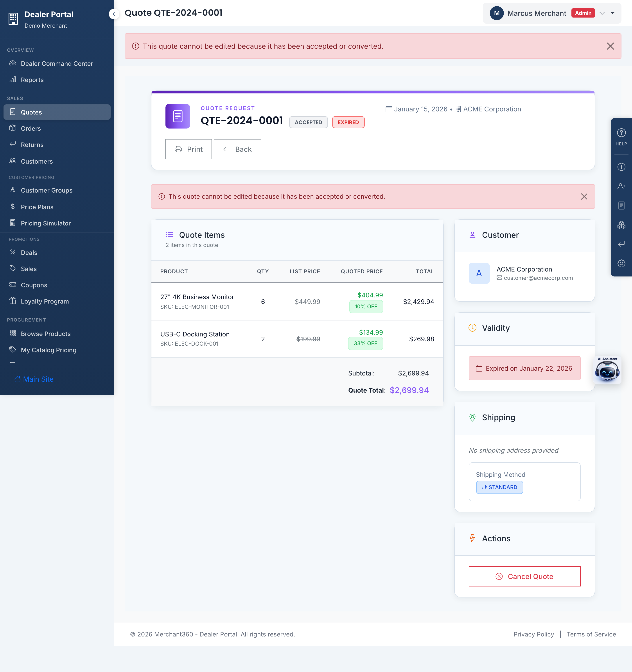Open the AI Assistant robot

pos(607,371)
